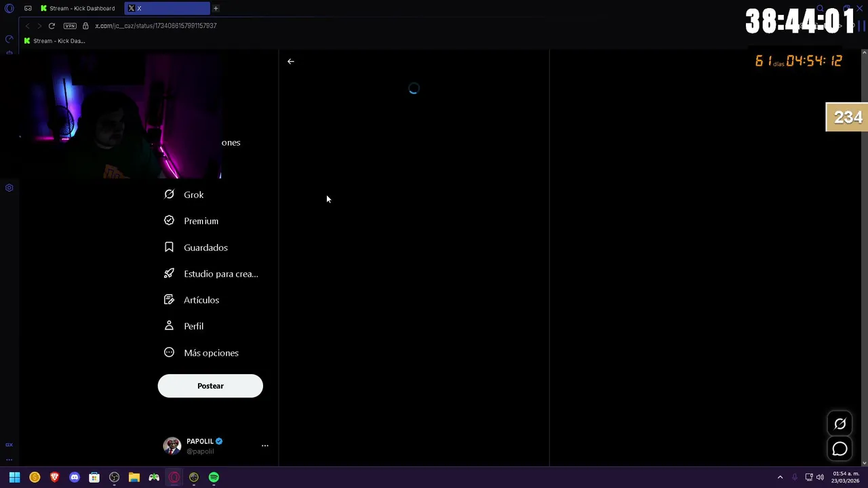Open the yellow circular taskbar app
The height and width of the screenshot is (488, 868).
(194, 477)
